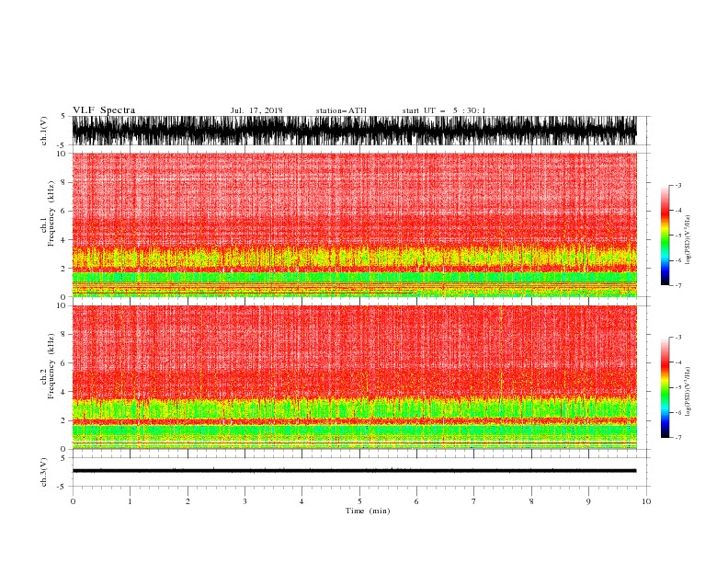The width and height of the screenshot is (728, 563).
Task: Click the "ch.1(V)" axis label
Action: [44, 131]
